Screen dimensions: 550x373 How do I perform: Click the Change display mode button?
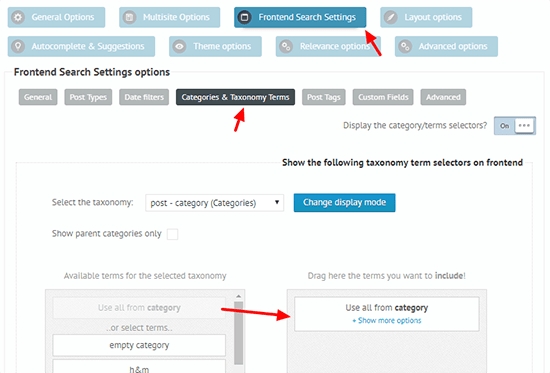pyautogui.click(x=344, y=202)
